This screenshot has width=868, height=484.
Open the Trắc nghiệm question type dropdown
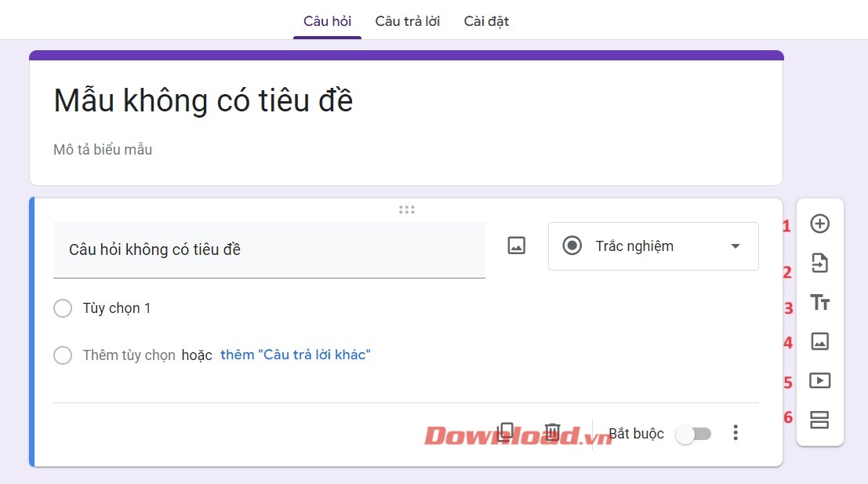(x=653, y=246)
